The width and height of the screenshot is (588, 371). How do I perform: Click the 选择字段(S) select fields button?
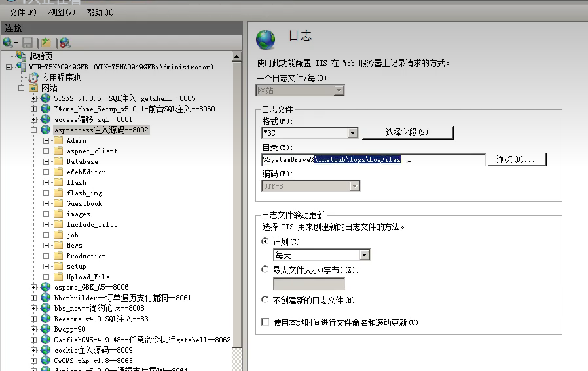pos(408,132)
